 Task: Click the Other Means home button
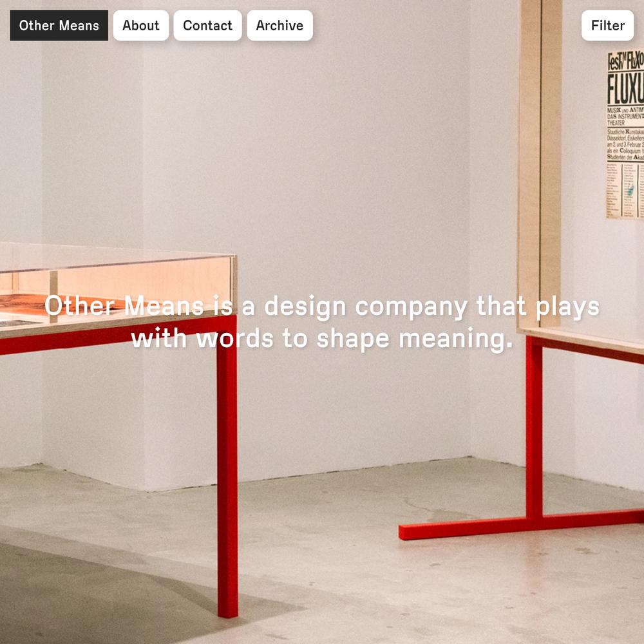pyautogui.click(x=59, y=26)
